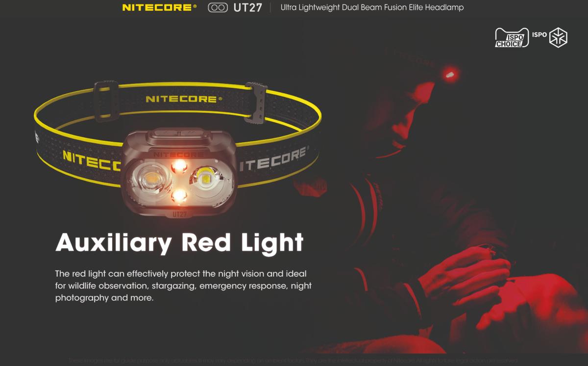Click the left headband adjustment buckle
The width and height of the screenshot is (588, 366).
[106, 101]
